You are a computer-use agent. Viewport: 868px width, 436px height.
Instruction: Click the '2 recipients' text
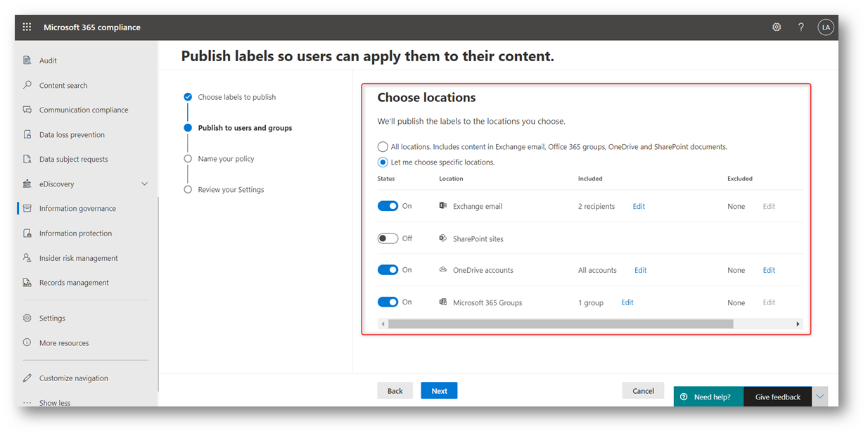point(596,206)
